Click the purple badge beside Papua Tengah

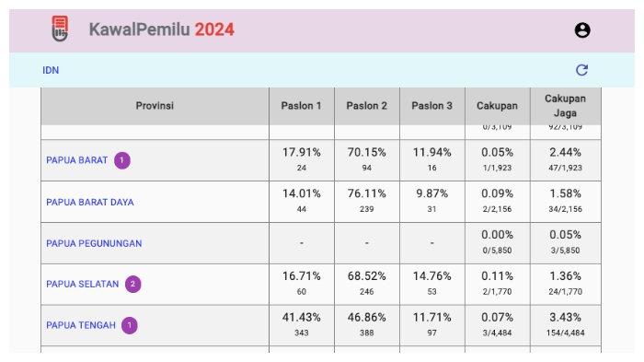(x=130, y=325)
